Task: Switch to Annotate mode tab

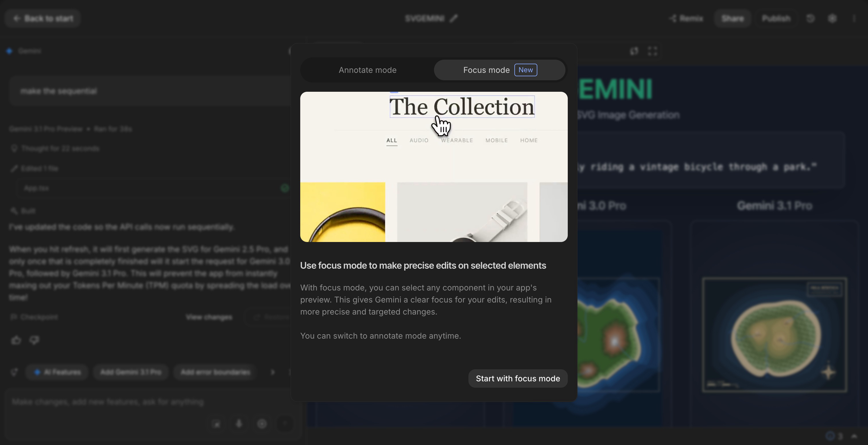Action: point(367,70)
